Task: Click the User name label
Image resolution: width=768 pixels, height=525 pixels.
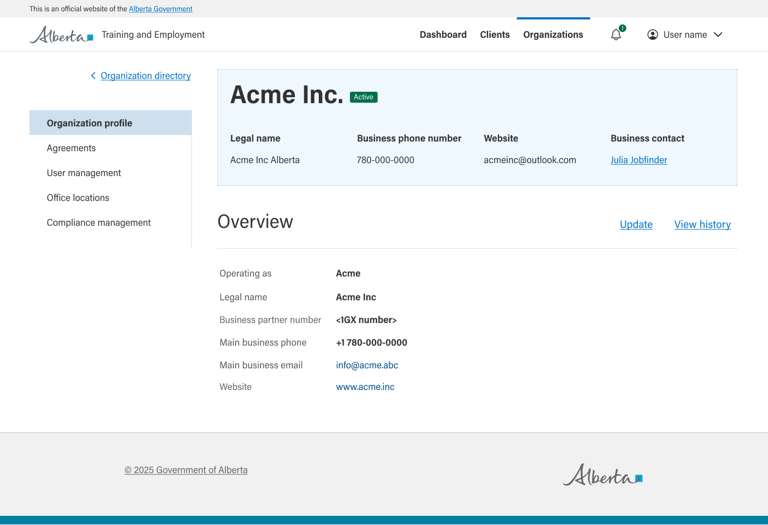Action: point(685,35)
